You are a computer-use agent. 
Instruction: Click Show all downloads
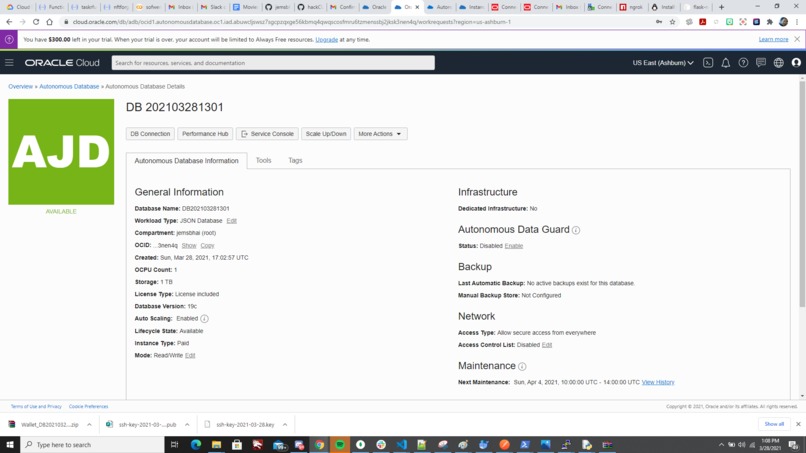click(x=774, y=424)
